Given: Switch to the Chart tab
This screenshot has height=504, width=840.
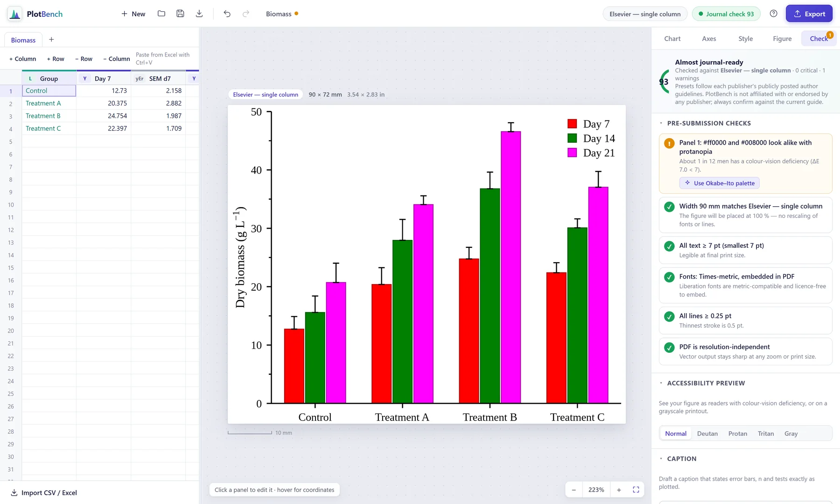Looking at the screenshot, I should tap(672, 39).
